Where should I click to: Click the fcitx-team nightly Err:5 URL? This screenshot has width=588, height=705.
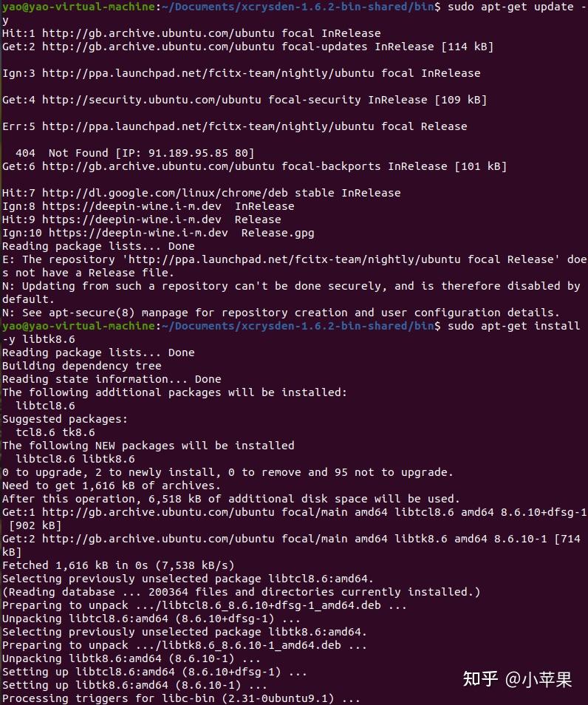208,126
